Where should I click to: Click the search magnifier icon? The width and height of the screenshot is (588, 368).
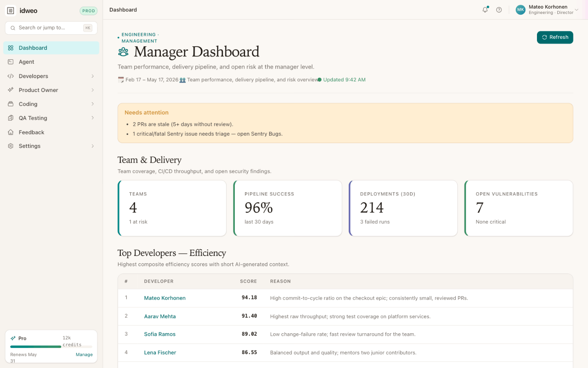[x=13, y=28]
